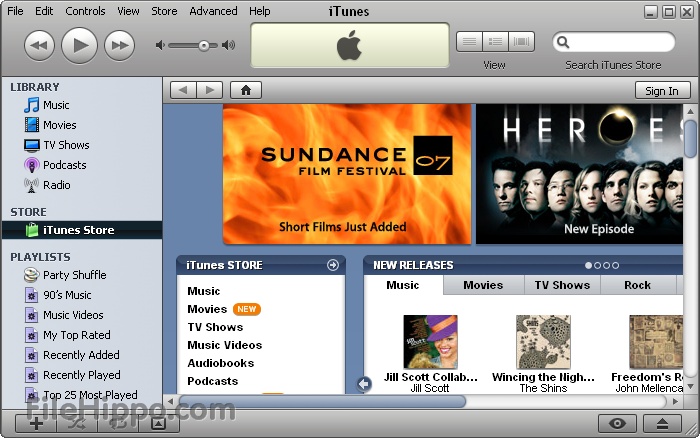Click the volume slider knob

click(x=204, y=45)
